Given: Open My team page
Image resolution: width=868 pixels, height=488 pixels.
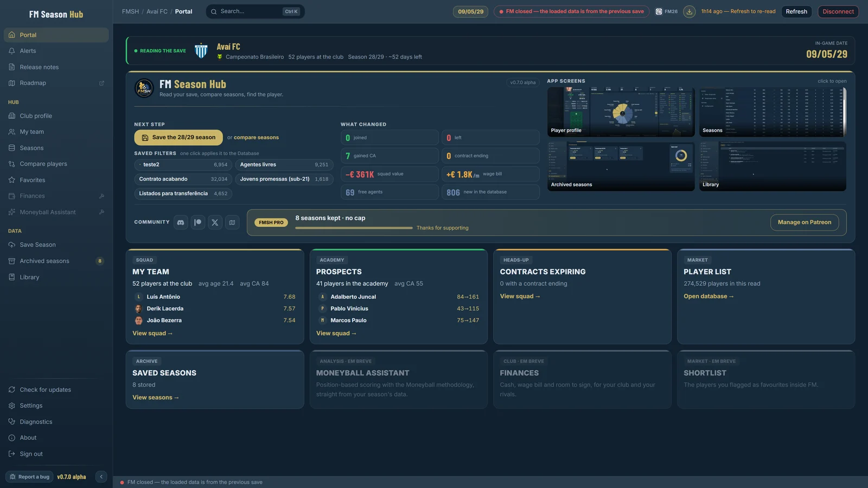Looking at the screenshot, I should pos(56,132).
